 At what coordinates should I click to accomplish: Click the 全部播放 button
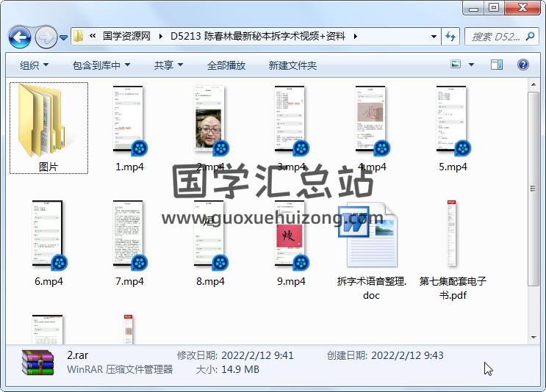tap(226, 65)
